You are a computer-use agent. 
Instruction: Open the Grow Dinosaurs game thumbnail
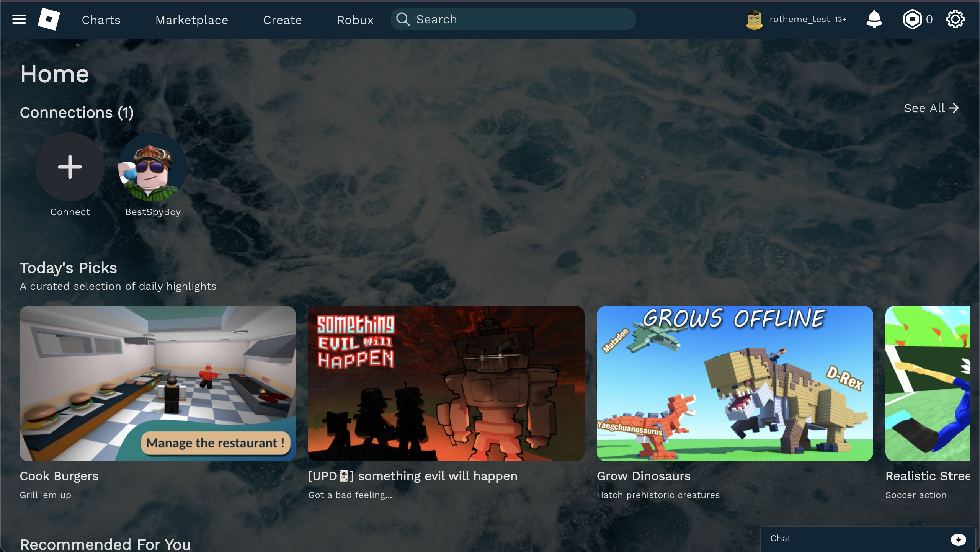pos(734,383)
